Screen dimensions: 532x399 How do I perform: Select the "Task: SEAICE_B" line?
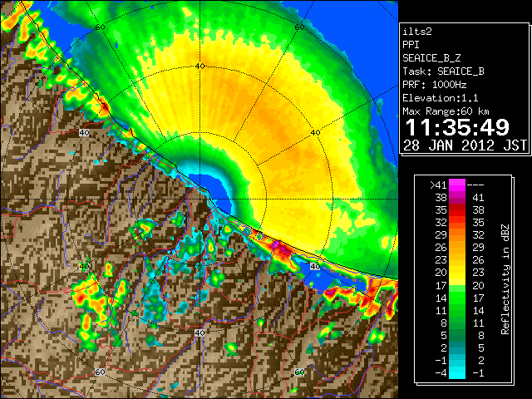click(x=443, y=71)
